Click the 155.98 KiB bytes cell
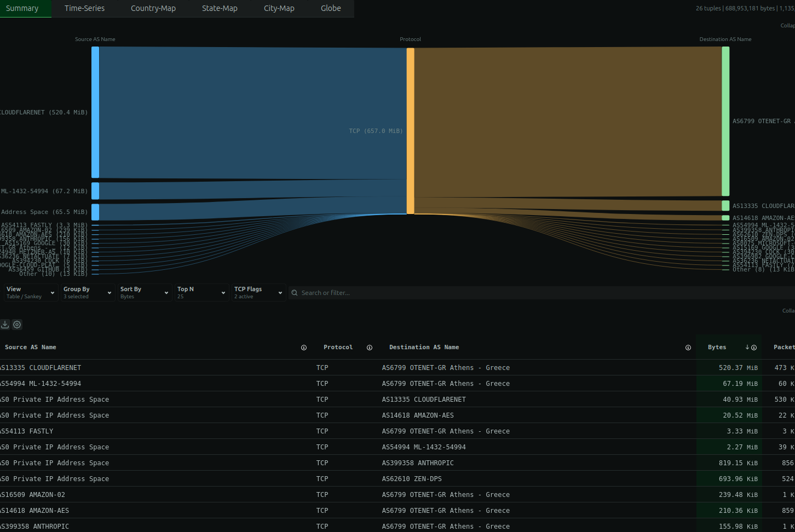 point(729,525)
